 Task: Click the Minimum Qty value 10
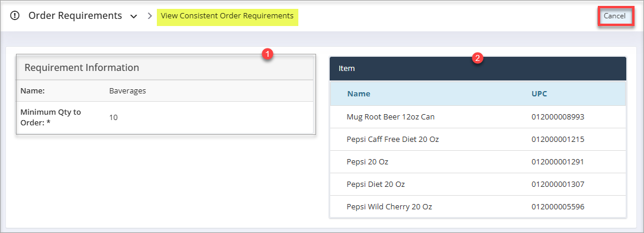tap(114, 117)
